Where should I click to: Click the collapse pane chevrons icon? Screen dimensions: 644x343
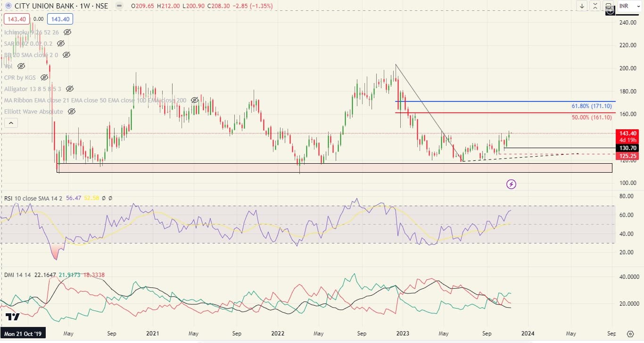click(x=595, y=6)
